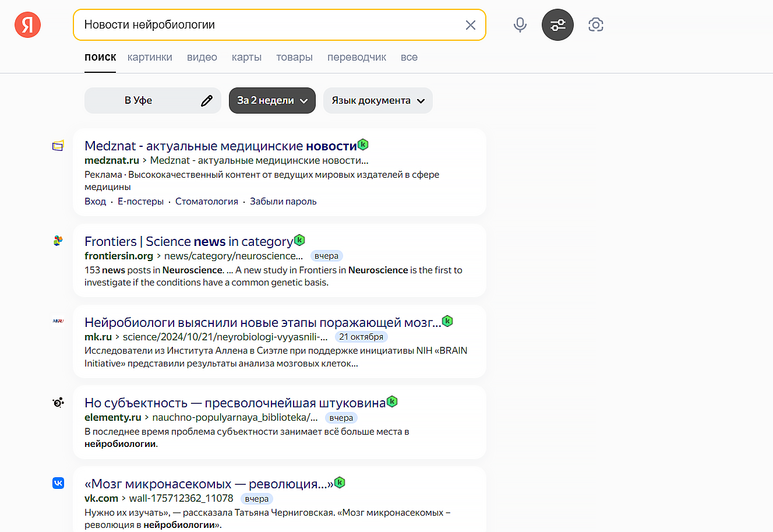Click the elementy.ru domain link

point(113,417)
